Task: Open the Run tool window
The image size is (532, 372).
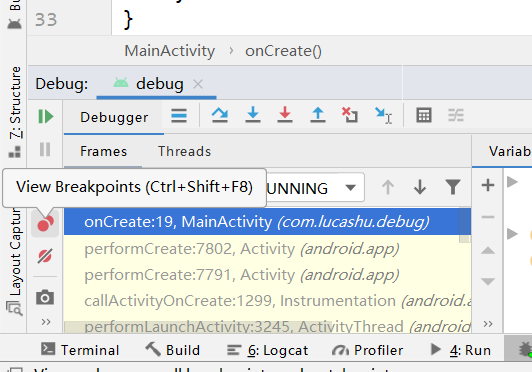Action: point(461,350)
